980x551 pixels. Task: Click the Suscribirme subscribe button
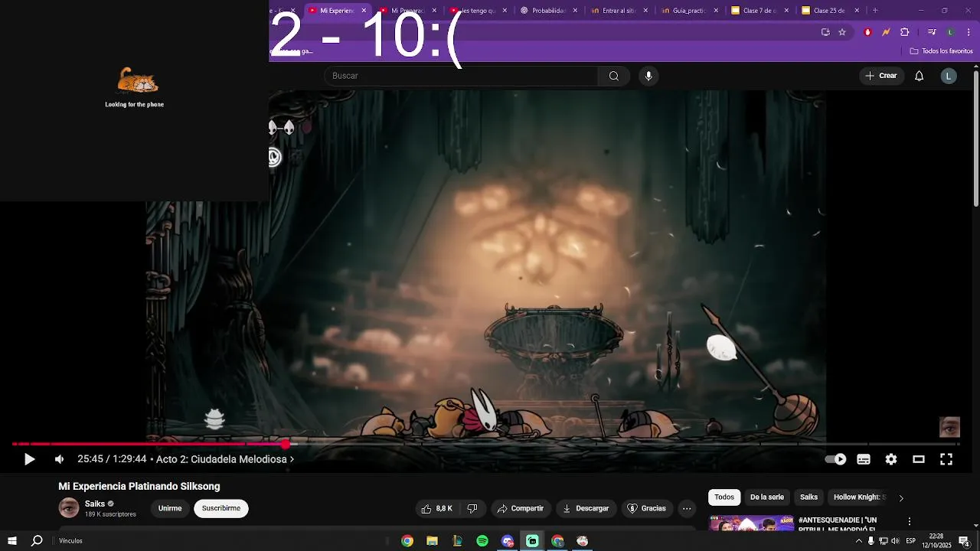point(221,508)
